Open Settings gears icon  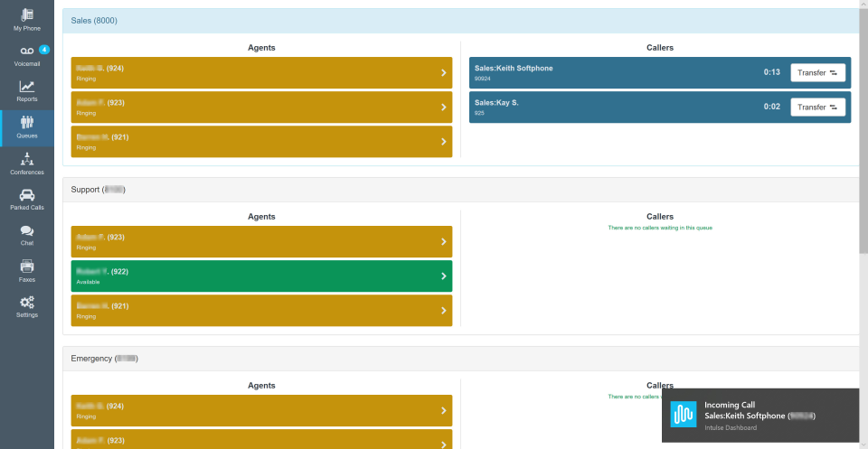26,303
